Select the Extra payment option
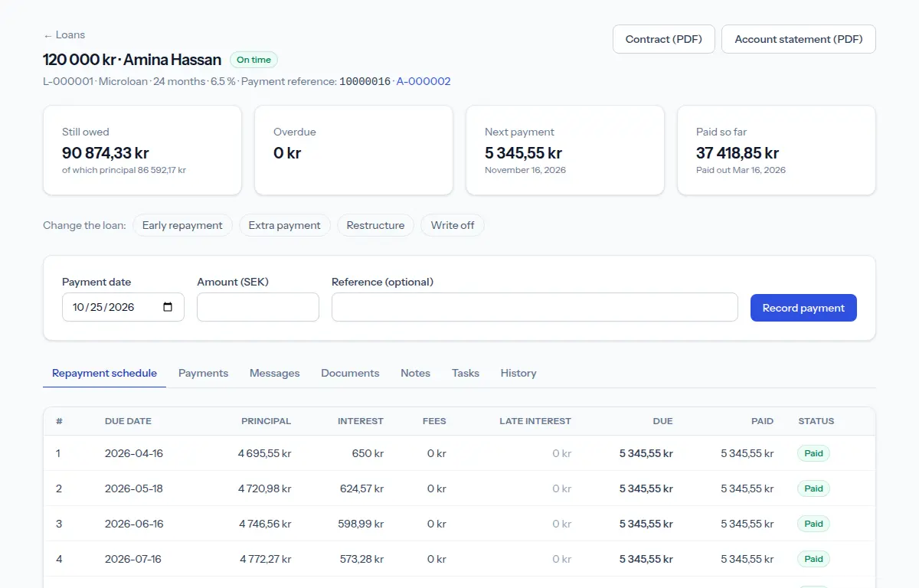Image resolution: width=919 pixels, height=588 pixels. coord(285,225)
